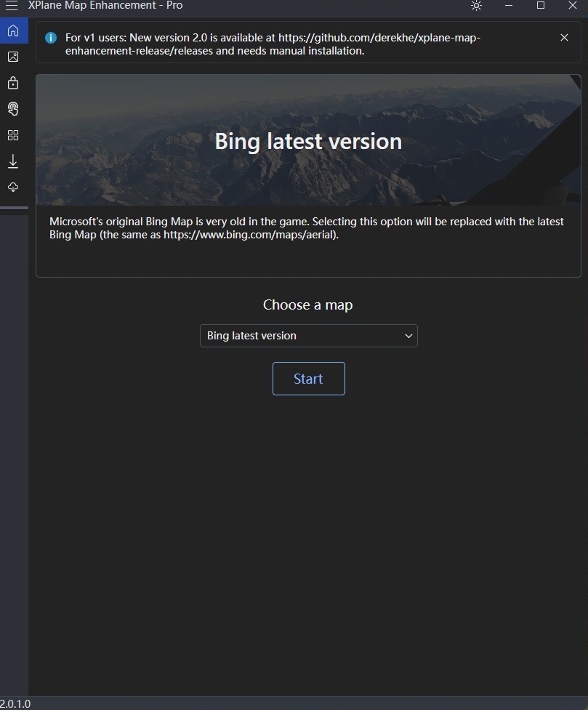Toggle the light/dark theme sun icon

pyautogui.click(x=476, y=5)
